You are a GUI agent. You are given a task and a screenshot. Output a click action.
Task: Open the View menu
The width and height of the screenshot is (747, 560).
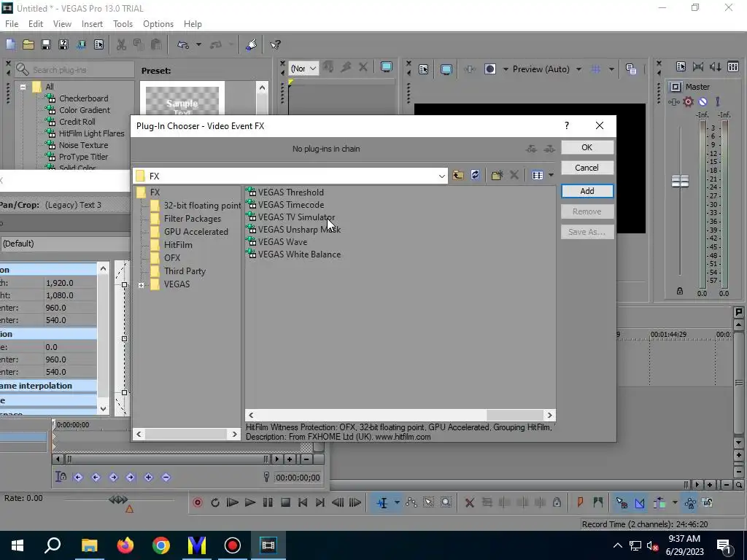click(x=62, y=24)
